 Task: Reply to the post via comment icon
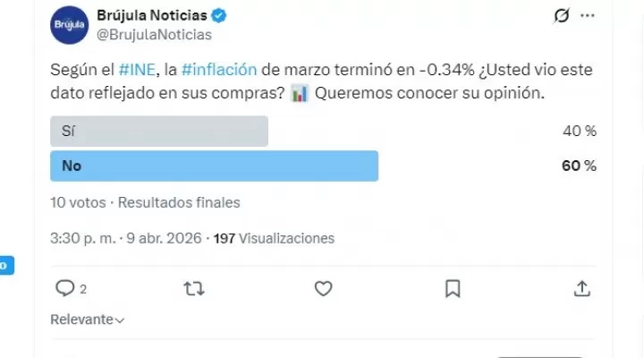pos(64,288)
